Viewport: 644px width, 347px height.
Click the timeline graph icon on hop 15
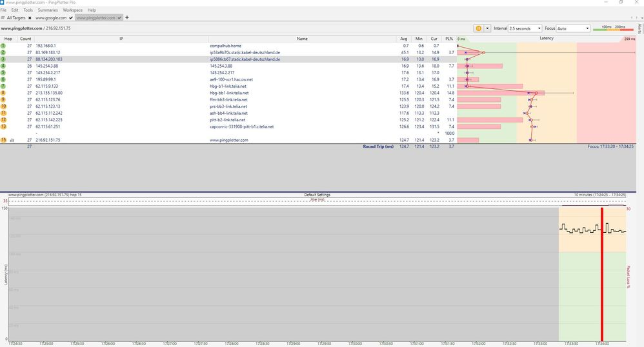pyautogui.click(x=12, y=140)
